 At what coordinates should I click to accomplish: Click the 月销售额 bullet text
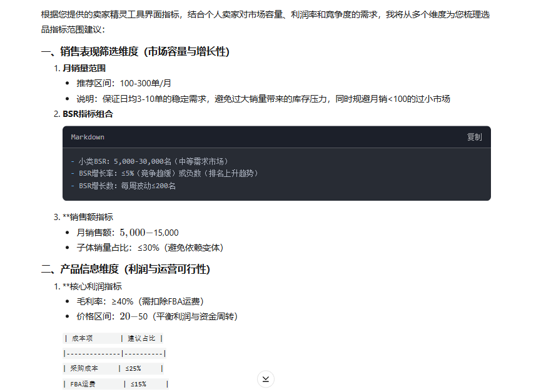128,233
